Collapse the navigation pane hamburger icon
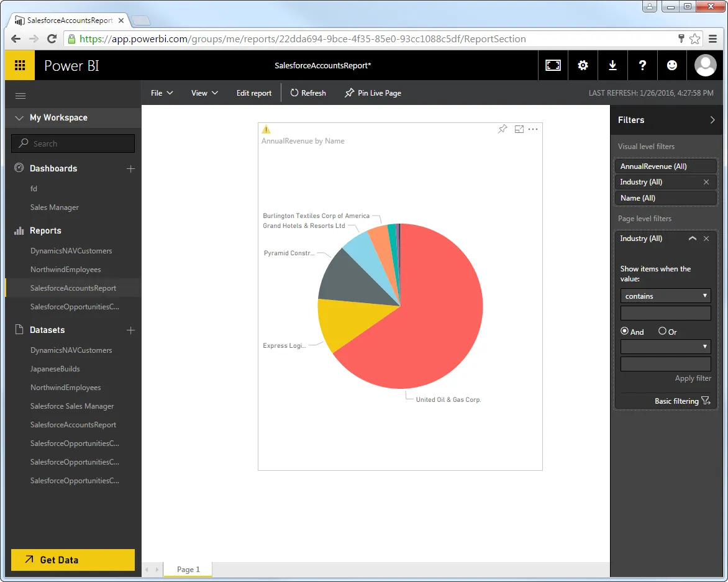728x582 pixels. point(20,96)
